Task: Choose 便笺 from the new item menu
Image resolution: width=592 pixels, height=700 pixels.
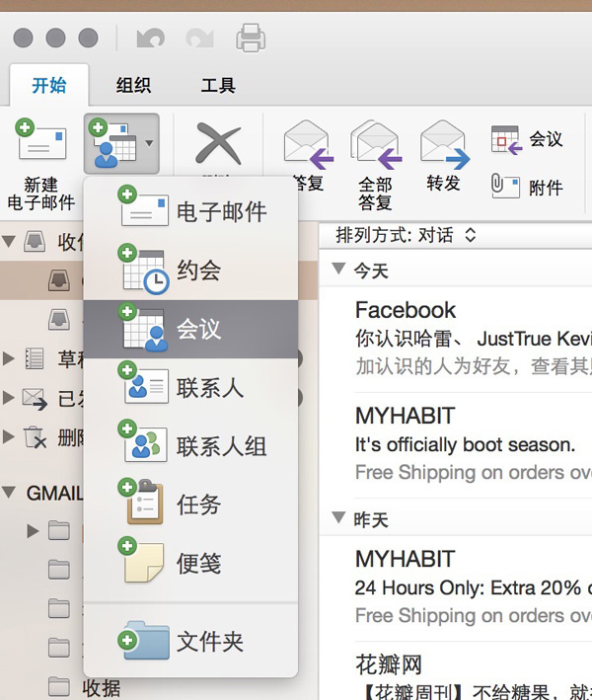Action: pyautogui.click(x=190, y=563)
